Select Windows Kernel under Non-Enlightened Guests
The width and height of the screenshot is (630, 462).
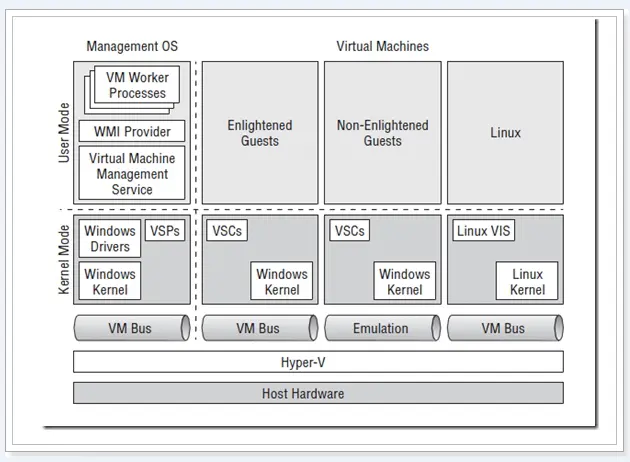(405, 281)
